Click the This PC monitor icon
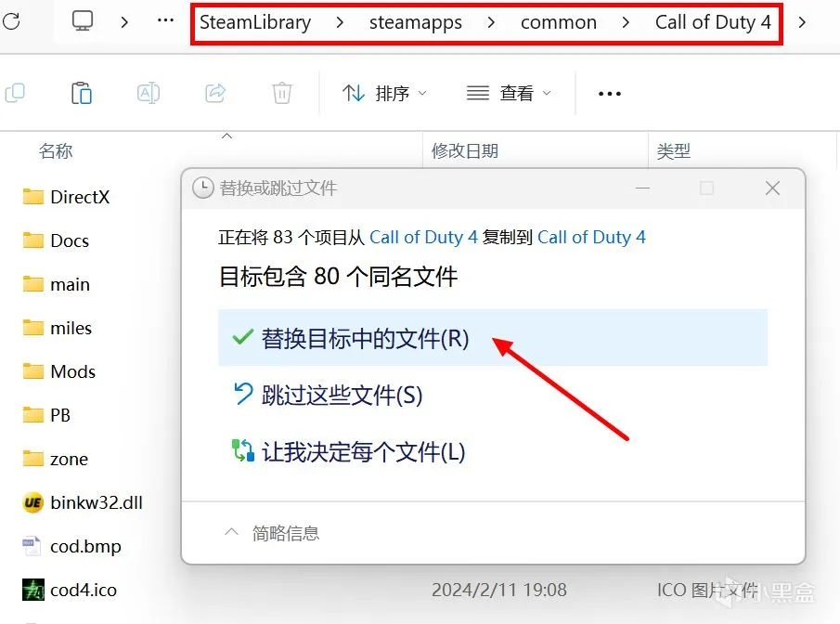840x624 pixels. (83, 21)
